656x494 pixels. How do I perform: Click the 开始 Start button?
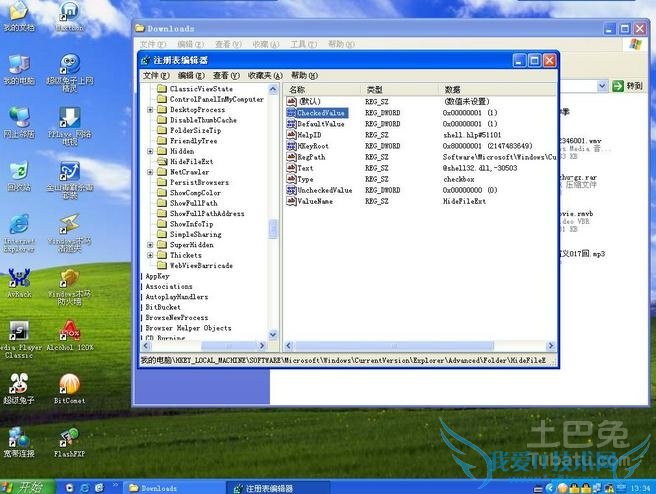click(x=24, y=487)
